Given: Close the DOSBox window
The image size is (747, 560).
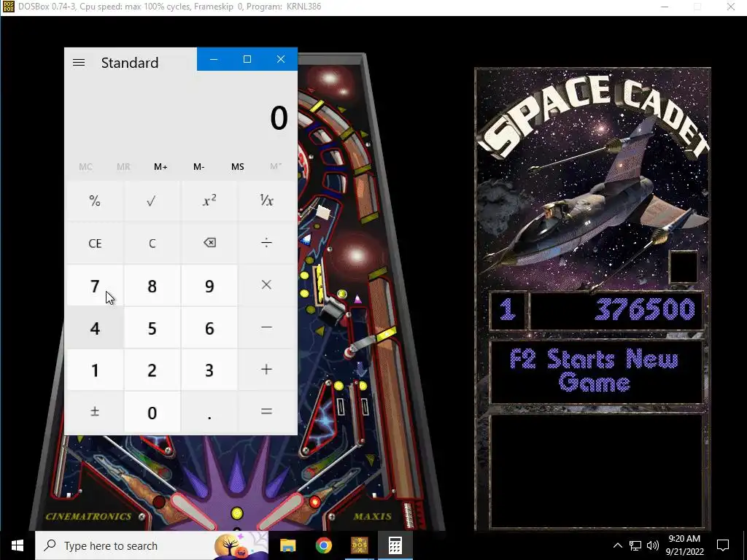Looking at the screenshot, I should pos(731,7).
